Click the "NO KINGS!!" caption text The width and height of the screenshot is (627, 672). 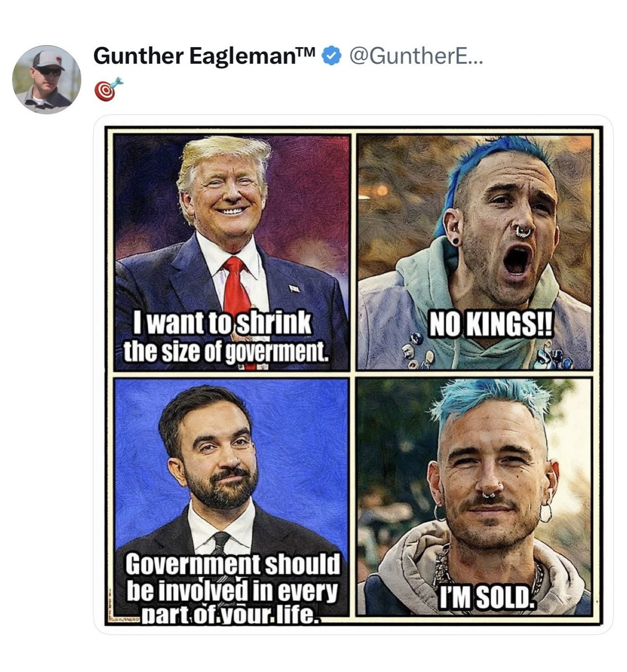point(490,326)
